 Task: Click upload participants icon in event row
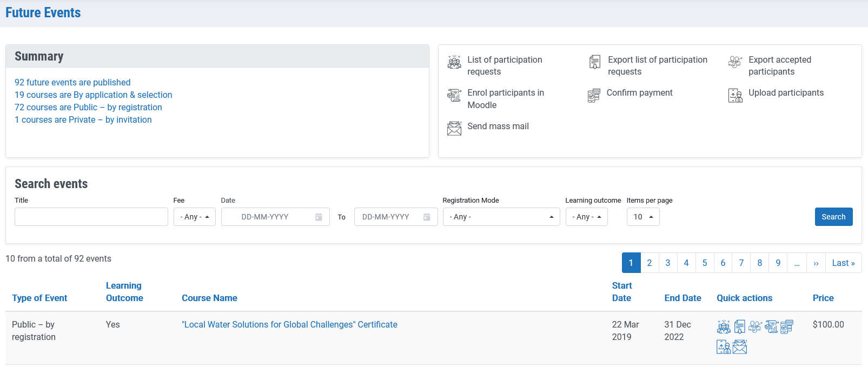[x=724, y=346]
